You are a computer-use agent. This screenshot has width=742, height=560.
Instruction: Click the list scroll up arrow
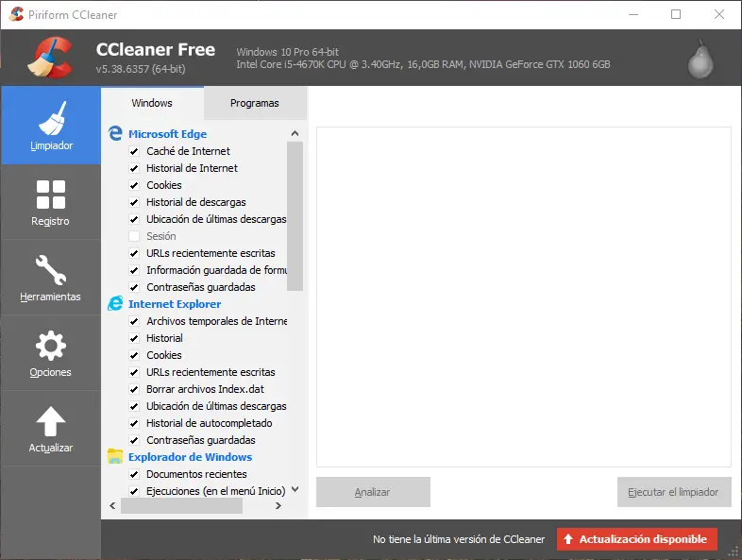(x=295, y=133)
